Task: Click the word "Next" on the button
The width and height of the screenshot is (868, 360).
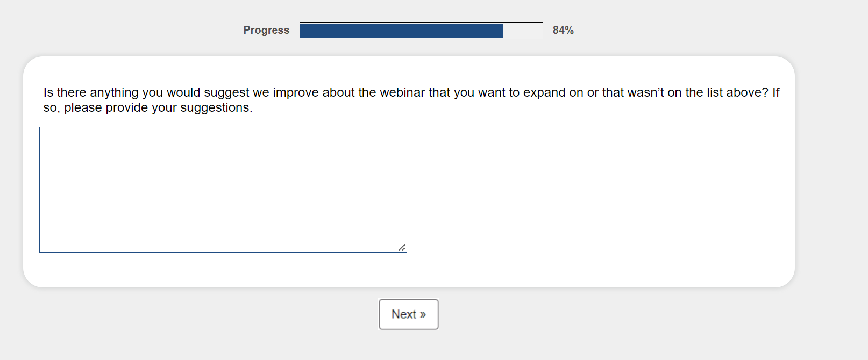Action: [x=403, y=314]
